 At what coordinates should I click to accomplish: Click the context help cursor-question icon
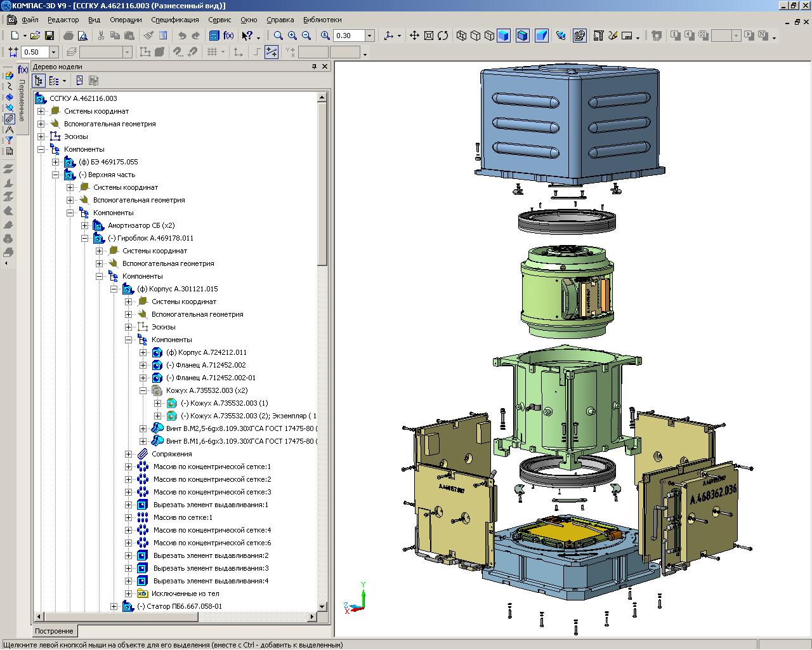(x=247, y=36)
